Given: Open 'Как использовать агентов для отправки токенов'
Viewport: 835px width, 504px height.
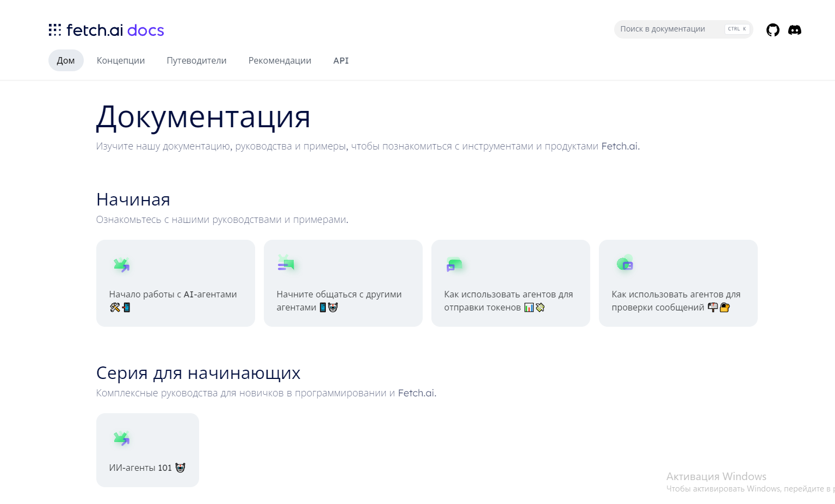Looking at the screenshot, I should click(511, 283).
